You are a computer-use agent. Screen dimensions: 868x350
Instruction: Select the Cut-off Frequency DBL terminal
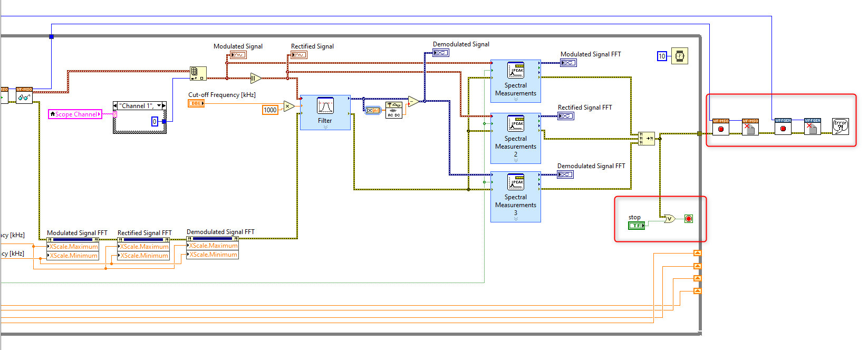point(196,103)
